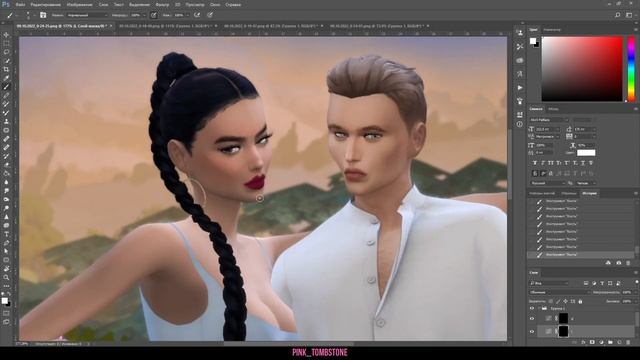The width and height of the screenshot is (640, 360).
Task: Hide the Группа 1 group layer
Action: [x=532, y=309]
